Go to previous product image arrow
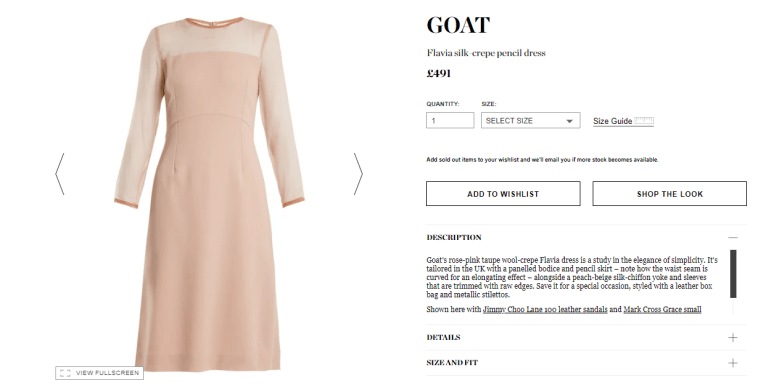Viewport: 758px width, 388px height. pyautogui.click(x=59, y=174)
